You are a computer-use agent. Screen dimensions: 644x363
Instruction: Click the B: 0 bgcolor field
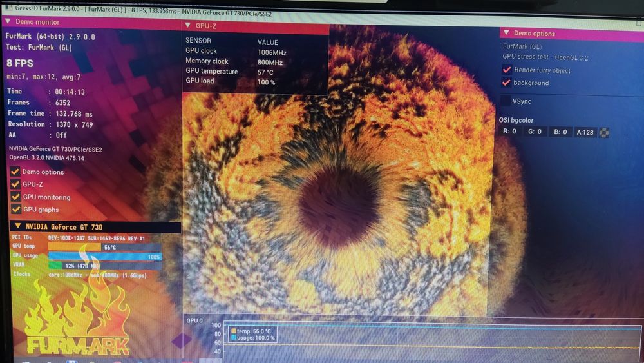pyautogui.click(x=561, y=132)
